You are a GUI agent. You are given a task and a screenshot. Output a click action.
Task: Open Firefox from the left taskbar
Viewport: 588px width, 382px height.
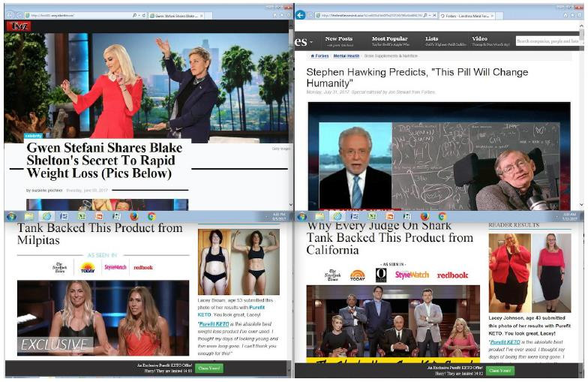point(133,216)
